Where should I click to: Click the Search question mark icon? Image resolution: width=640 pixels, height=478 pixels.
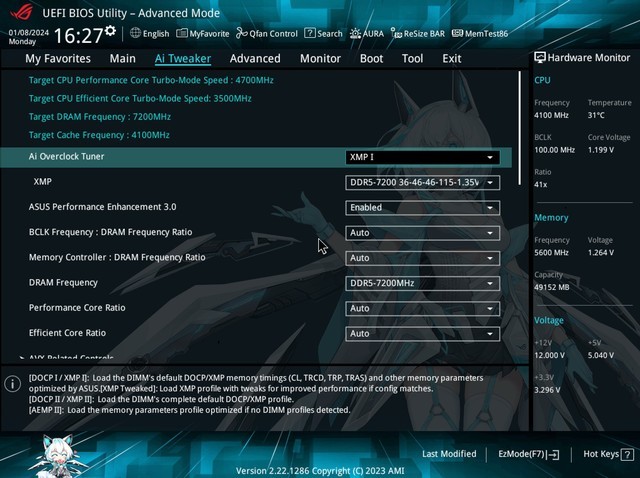tap(310, 33)
